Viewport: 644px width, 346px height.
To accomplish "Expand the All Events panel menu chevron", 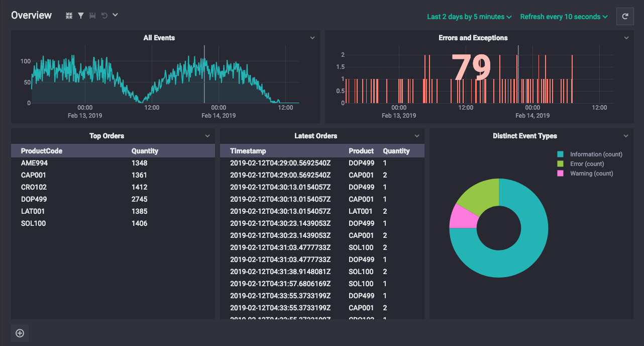I will (312, 38).
